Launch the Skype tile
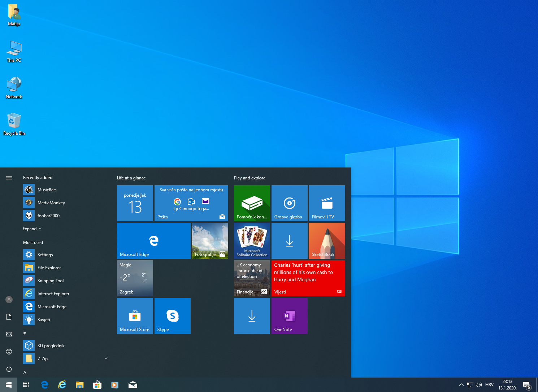538x392 pixels. click(173, 316)
